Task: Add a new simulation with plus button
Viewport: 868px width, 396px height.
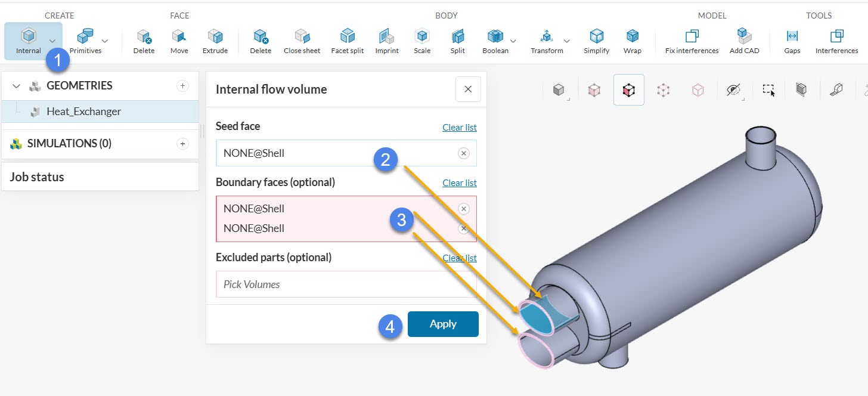Action: coord(183,144)
